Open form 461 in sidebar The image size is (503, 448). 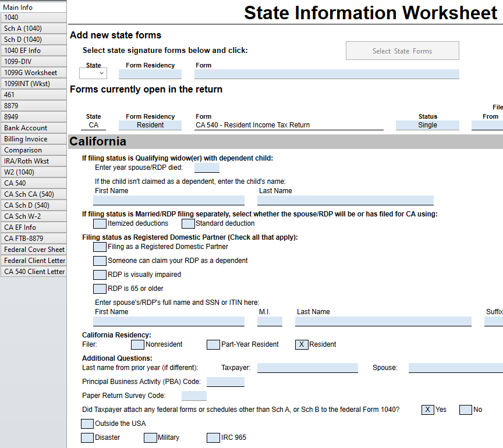tap(33, 95)
